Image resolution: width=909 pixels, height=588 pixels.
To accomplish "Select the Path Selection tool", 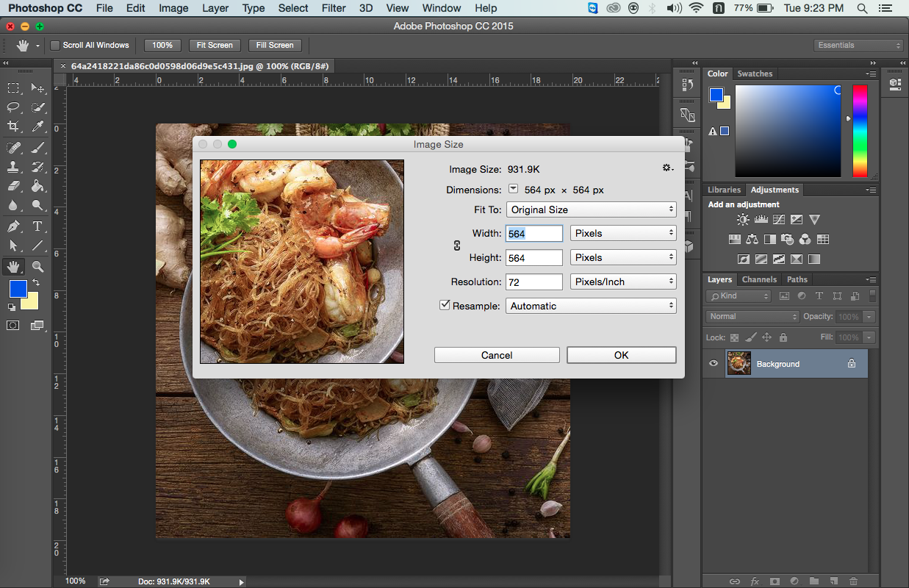I will point(13,245).
